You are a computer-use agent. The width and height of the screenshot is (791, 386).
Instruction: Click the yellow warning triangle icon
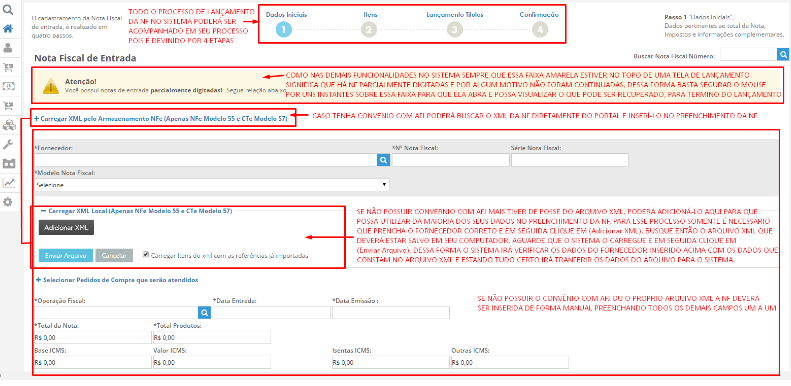tap(50, 86)
